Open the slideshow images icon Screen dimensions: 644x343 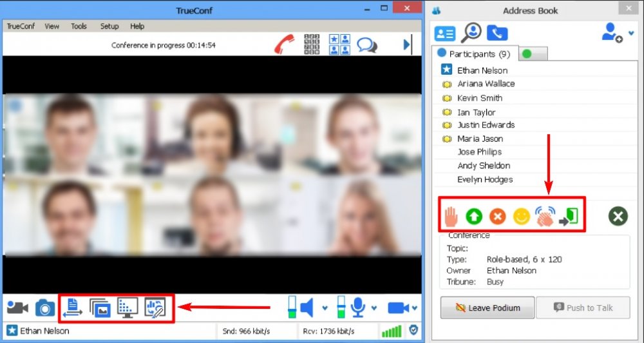pyautogui.click(x=100, y=308)
